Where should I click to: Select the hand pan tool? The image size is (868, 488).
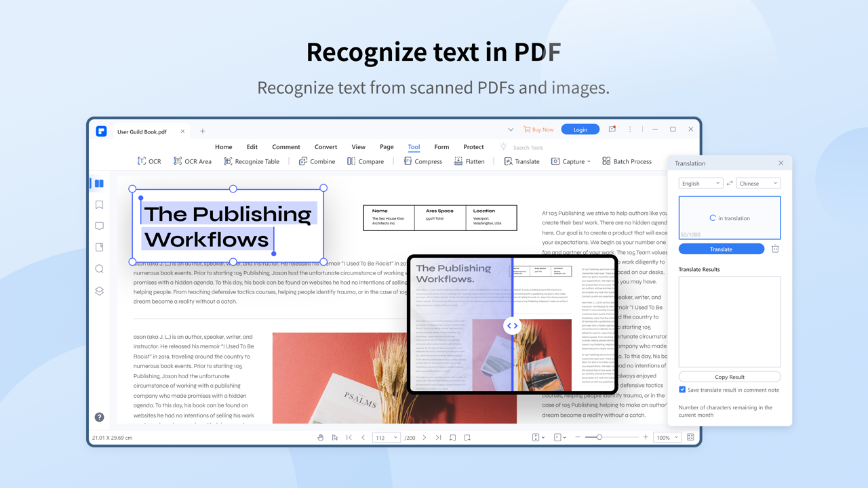(x=321, y=438)
